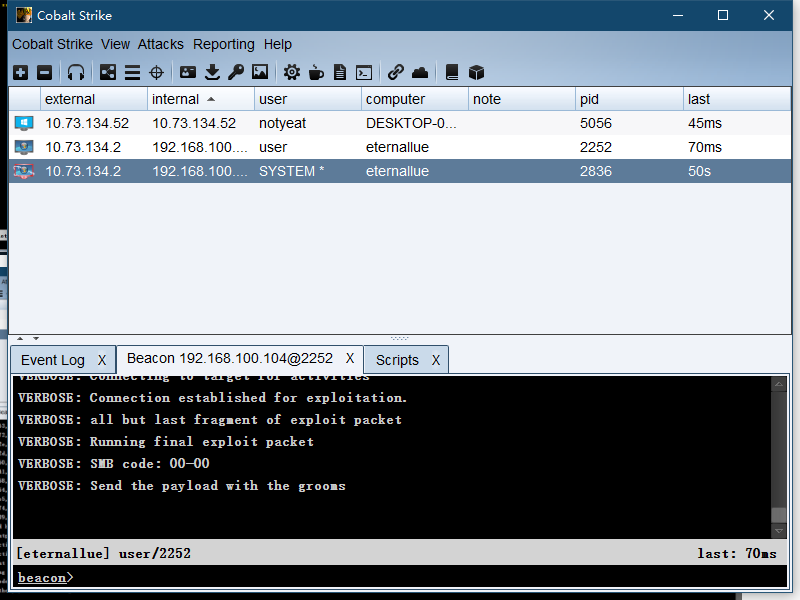Image resolution: width=800 pixels, height=600 pixels.
Task: Collapse top pane with the up splitter arrow
Action: tap(20, 338)
